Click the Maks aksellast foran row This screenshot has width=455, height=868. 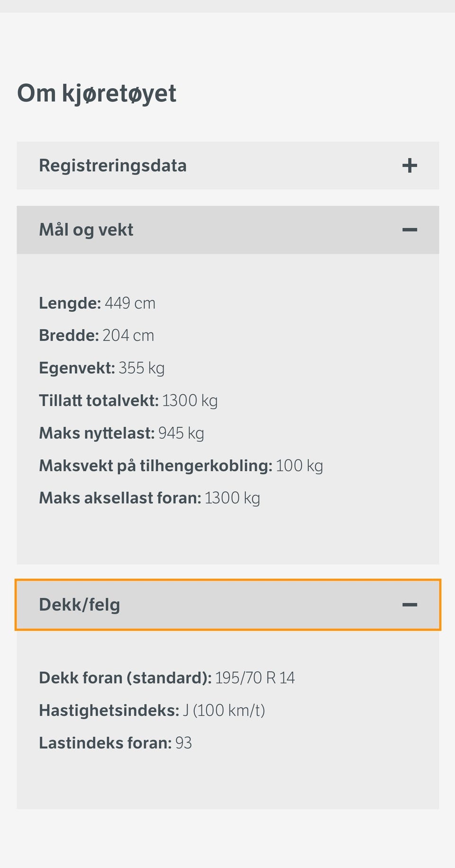149,498
